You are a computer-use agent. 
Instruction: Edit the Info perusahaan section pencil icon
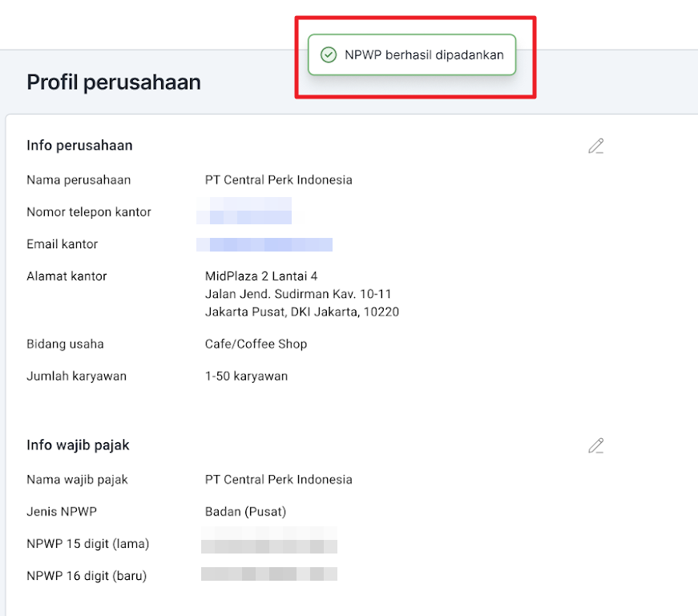coord(595,146)
